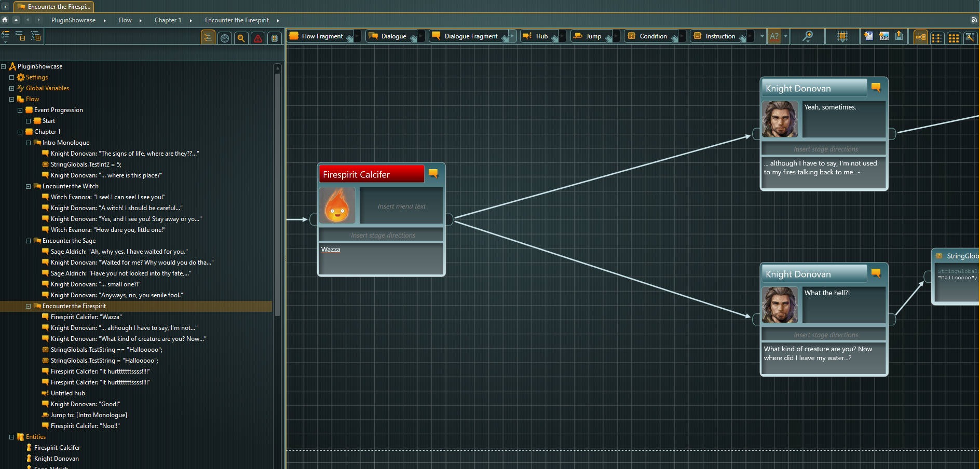The height and width of the screenshot is (469, 980).
Task: Select Firespirit Calcifer entity in tree
Action: pos(57,448)
